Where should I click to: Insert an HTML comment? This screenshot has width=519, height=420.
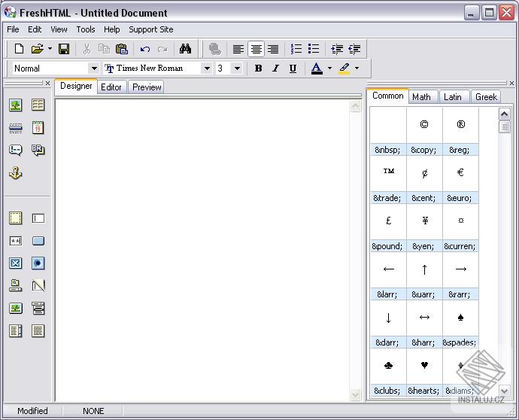[16, 150]
